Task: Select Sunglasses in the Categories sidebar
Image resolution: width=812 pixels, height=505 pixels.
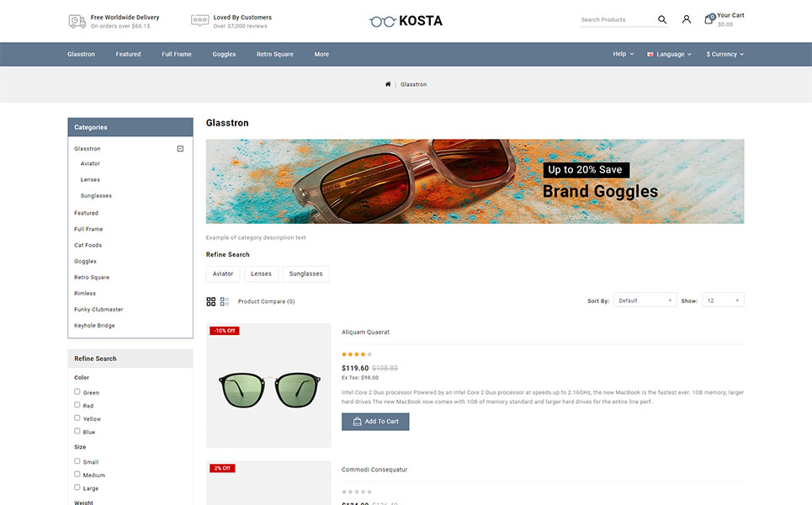Action: pyautogui.click(x=96, y=196)
